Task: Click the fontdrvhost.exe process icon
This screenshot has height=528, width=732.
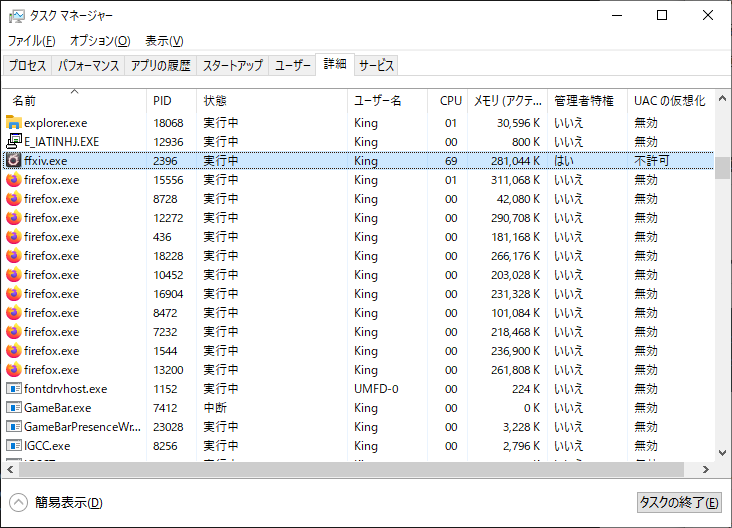Action: 14,389
